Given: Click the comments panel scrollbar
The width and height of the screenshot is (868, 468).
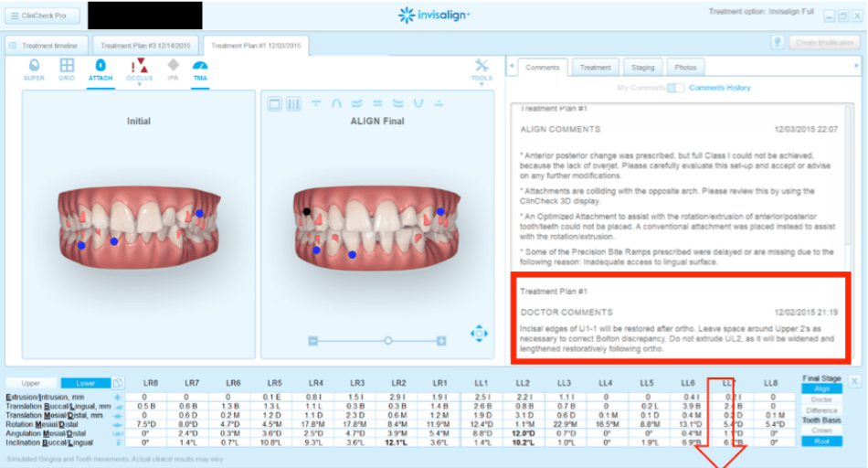Looking at the screenshot, I should click(x=848, y=176).
